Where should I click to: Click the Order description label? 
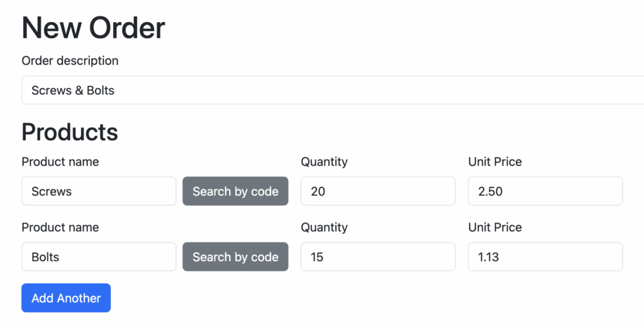(x=70, y=61)
